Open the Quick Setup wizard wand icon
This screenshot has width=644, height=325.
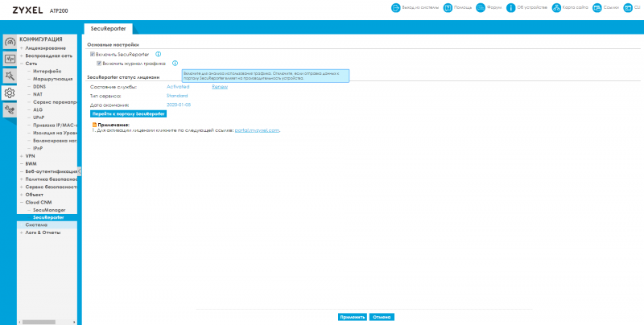coord(10,76)
